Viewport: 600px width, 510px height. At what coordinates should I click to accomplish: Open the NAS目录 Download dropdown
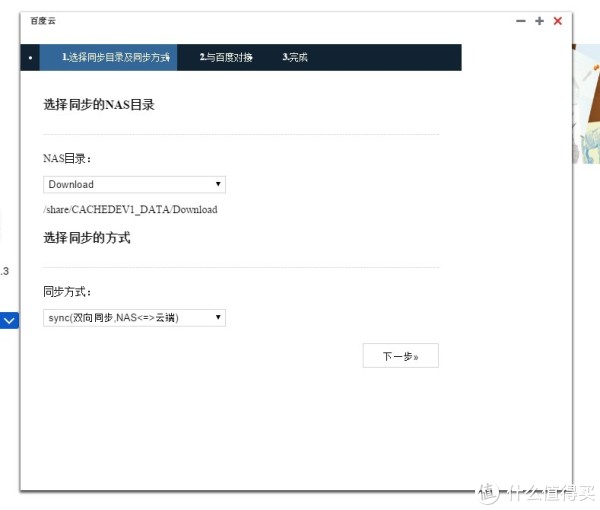[x=134, y=184]
